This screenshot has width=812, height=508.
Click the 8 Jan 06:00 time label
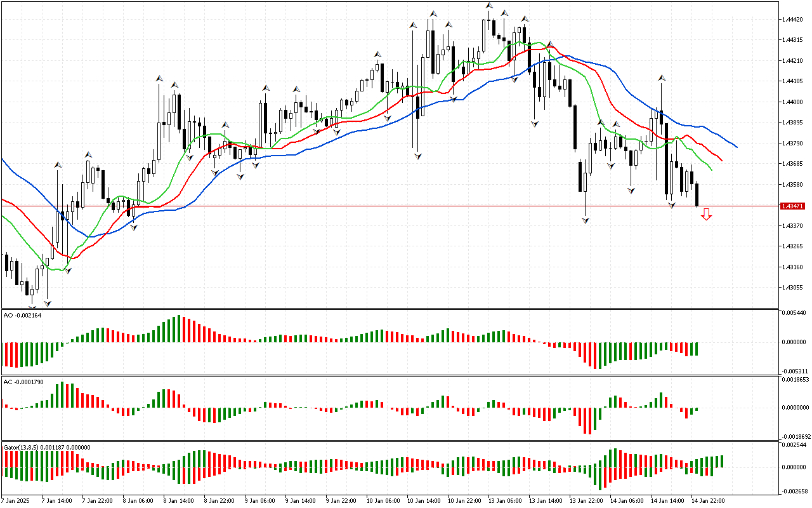tap(138, 501)
